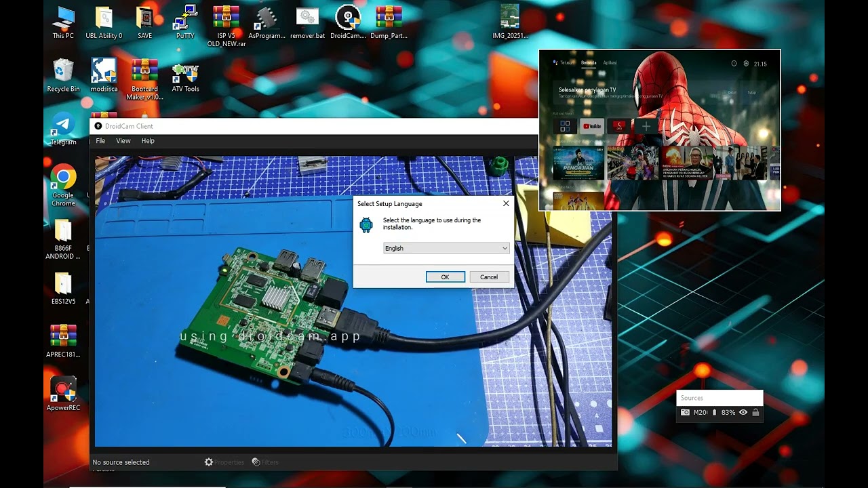Open Android TV settings gear
Image resolution: width=868 pixels, height=488 pixels.
[x=746, y=63]
